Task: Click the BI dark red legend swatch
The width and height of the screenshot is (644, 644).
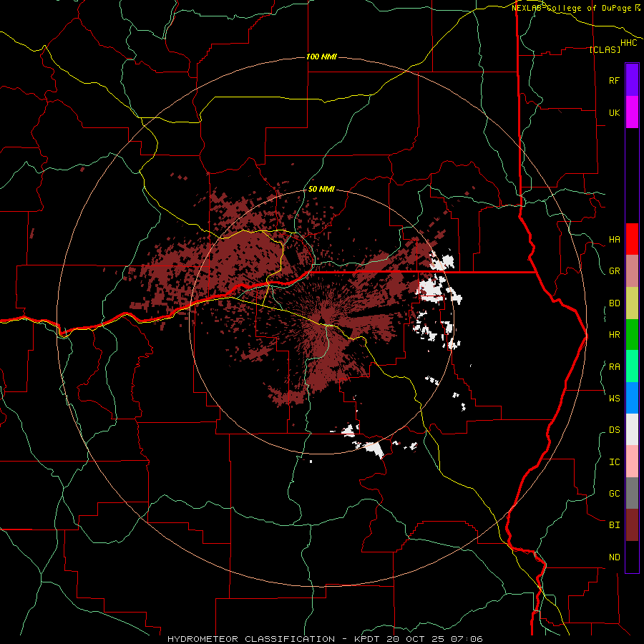Action: click(632, 525)
